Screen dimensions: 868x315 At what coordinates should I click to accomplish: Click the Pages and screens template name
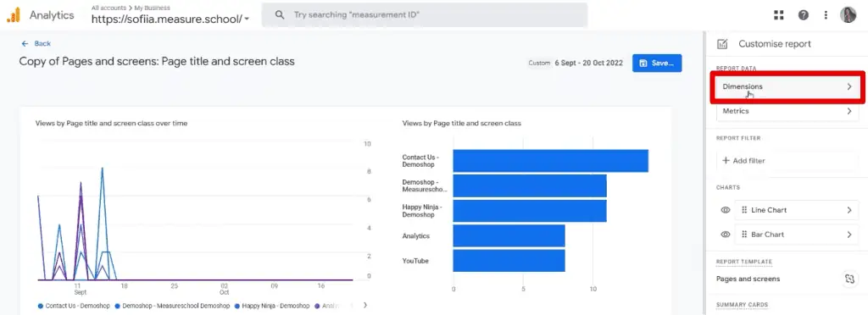click(748, 279)
